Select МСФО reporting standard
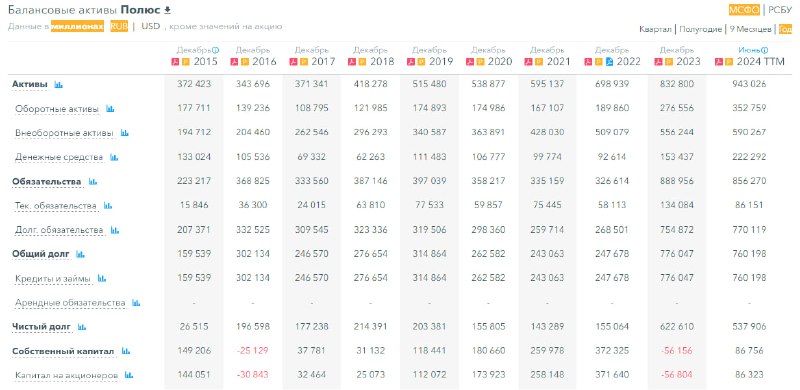This screenshot has width=800, height=390. tap(744, 10)
